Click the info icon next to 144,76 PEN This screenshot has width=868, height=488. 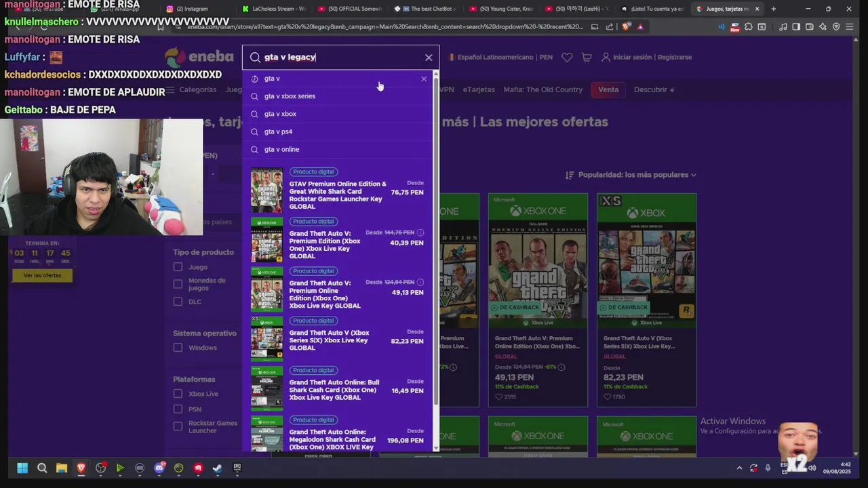[420, 232]
